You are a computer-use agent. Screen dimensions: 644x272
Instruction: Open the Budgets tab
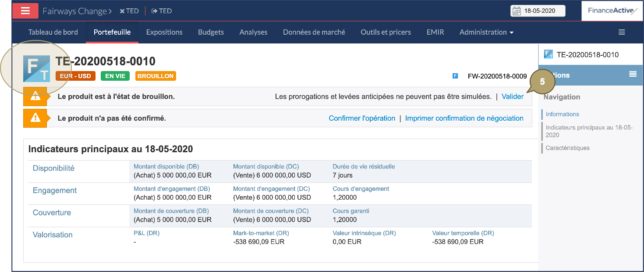point(211,32)
